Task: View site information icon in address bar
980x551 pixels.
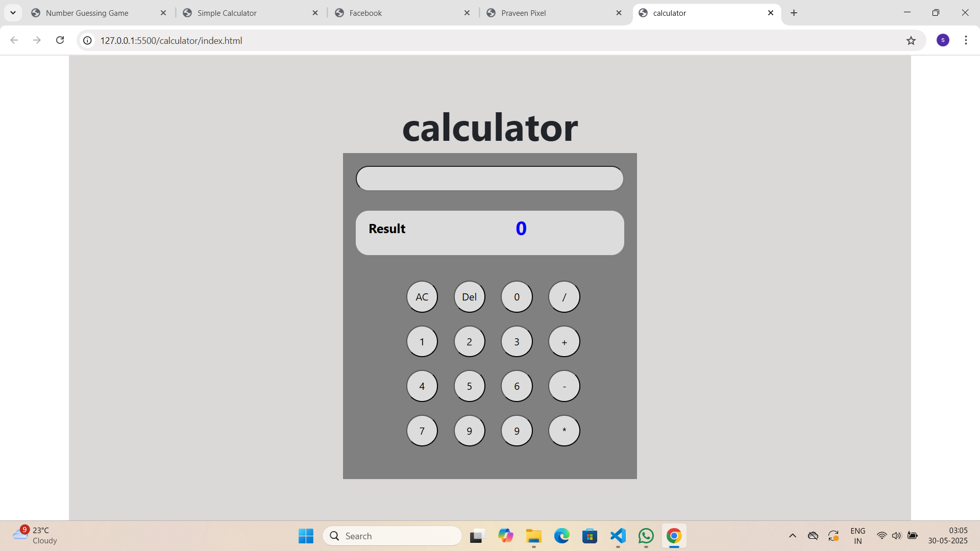Action: (x=88, y=40)
